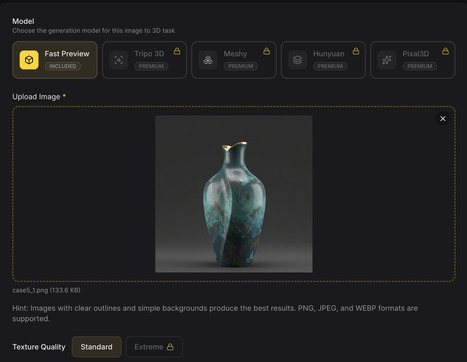Click the lock icon on Hunyuan
This screenshot has width=467, height=362.
tap(356, 51)
